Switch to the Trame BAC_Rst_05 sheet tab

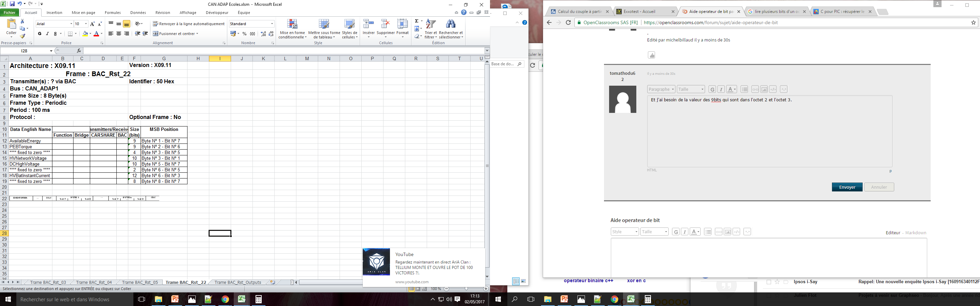[140, 283]
